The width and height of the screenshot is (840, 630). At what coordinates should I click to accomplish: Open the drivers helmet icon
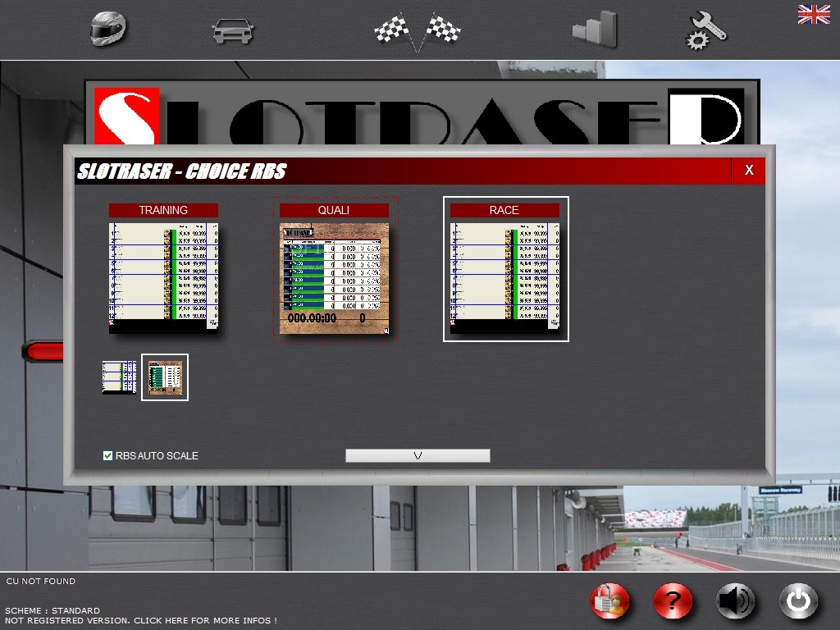[x=108, y=29]
